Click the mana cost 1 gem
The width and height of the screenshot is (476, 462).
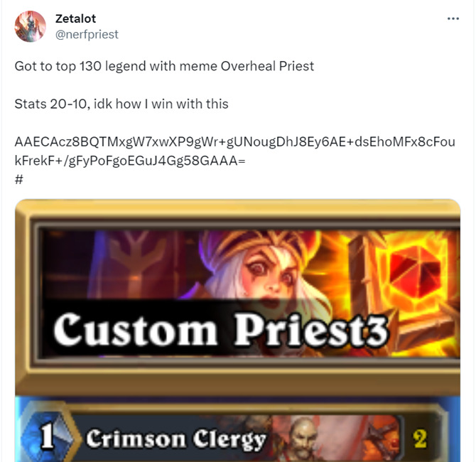click(x=48, y=436)
